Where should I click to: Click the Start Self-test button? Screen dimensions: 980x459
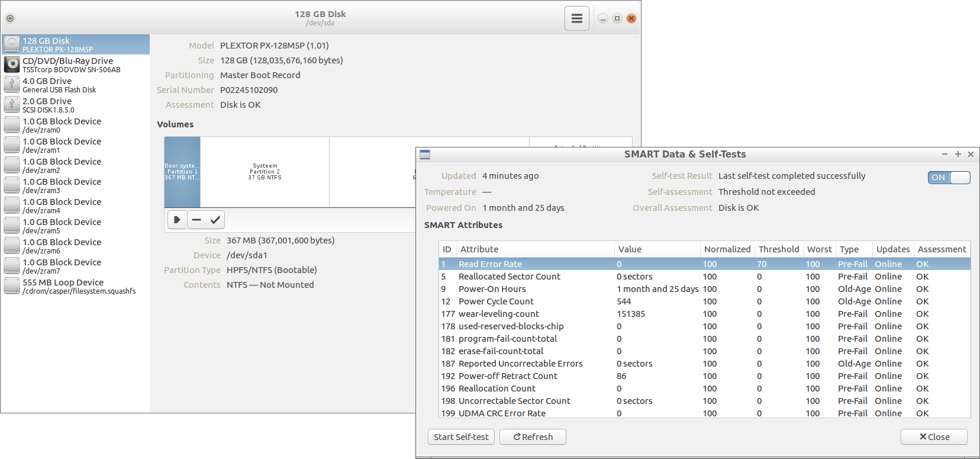pos(461,437)
